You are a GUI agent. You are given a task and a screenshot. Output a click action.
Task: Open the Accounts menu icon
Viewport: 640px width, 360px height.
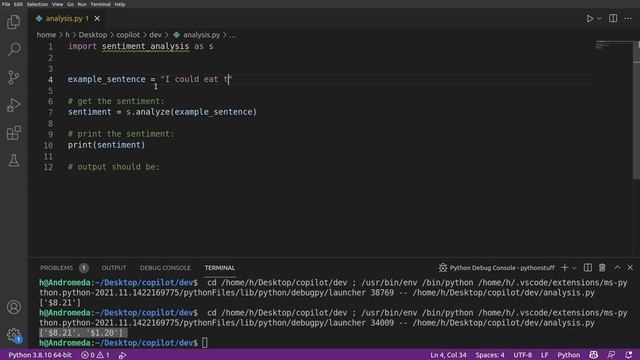click(13, 307)
